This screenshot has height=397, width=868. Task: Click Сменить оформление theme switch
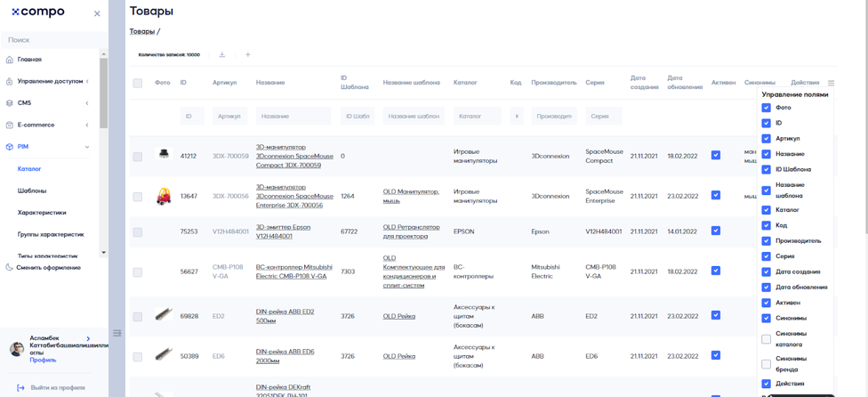pyautogui.click(x=48, y=267)
